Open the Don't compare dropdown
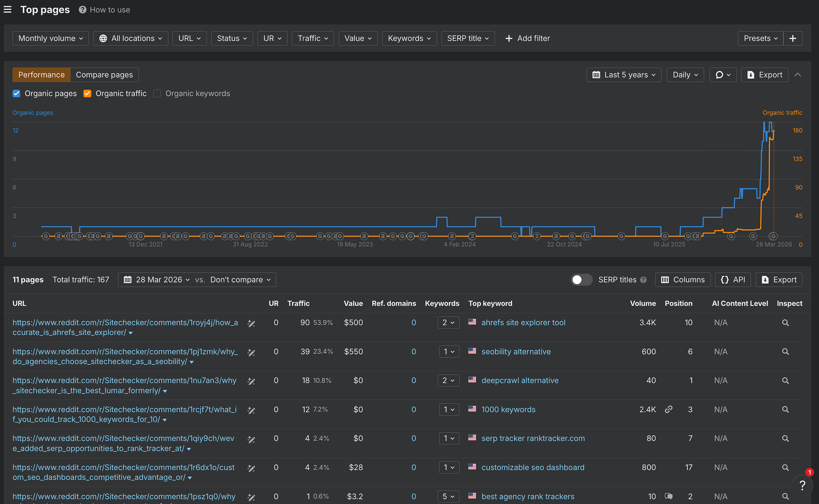This screenshot has width=819, height=504. pos(239,279)
